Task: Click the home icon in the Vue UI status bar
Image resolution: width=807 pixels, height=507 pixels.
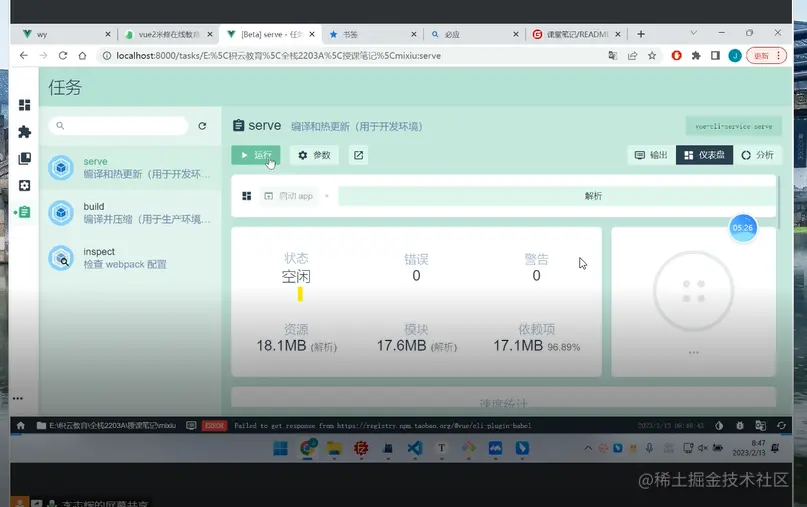Action: [x=21, y=425]
